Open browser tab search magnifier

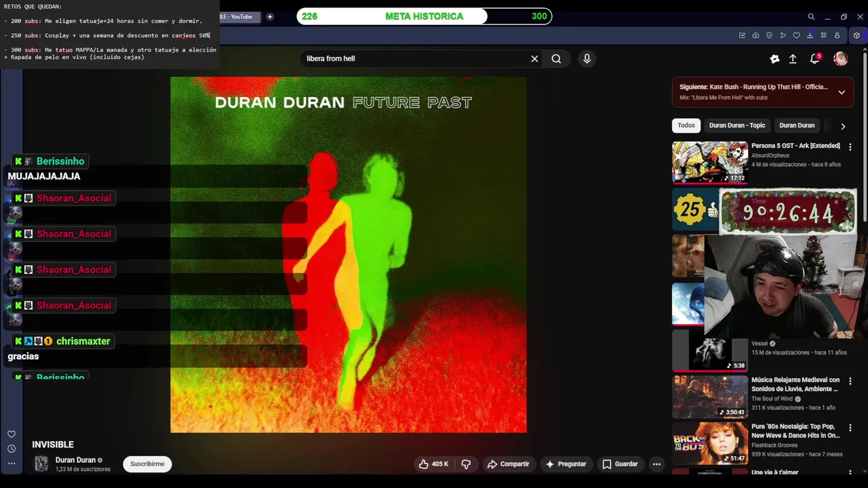point(811,17)
